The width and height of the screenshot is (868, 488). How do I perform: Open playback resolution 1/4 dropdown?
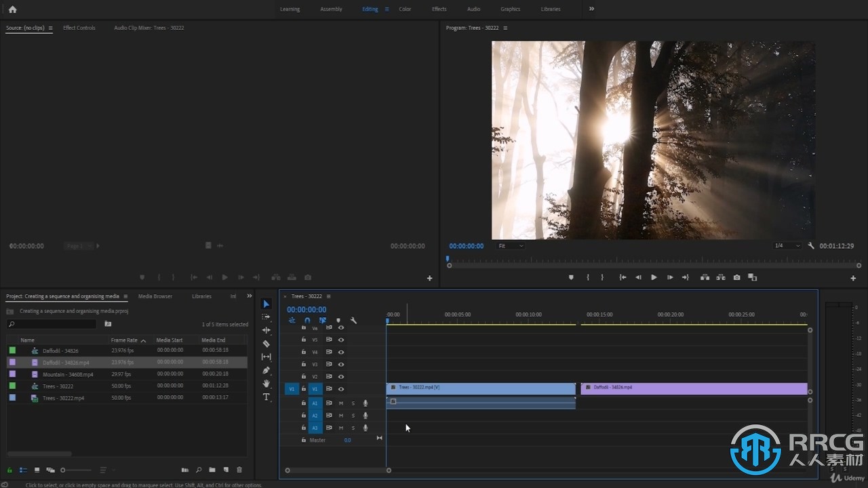pos(787,246)
